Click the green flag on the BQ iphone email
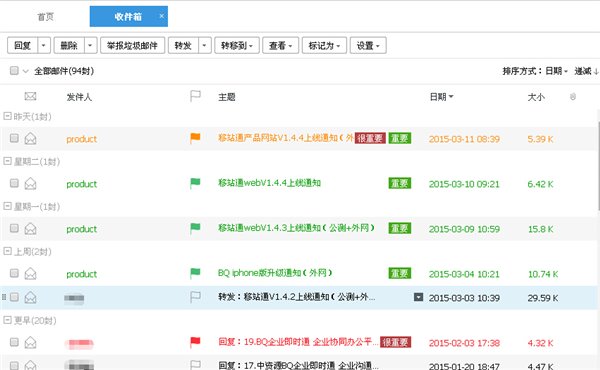Viewport: 600px width, 370px height. 195,273
